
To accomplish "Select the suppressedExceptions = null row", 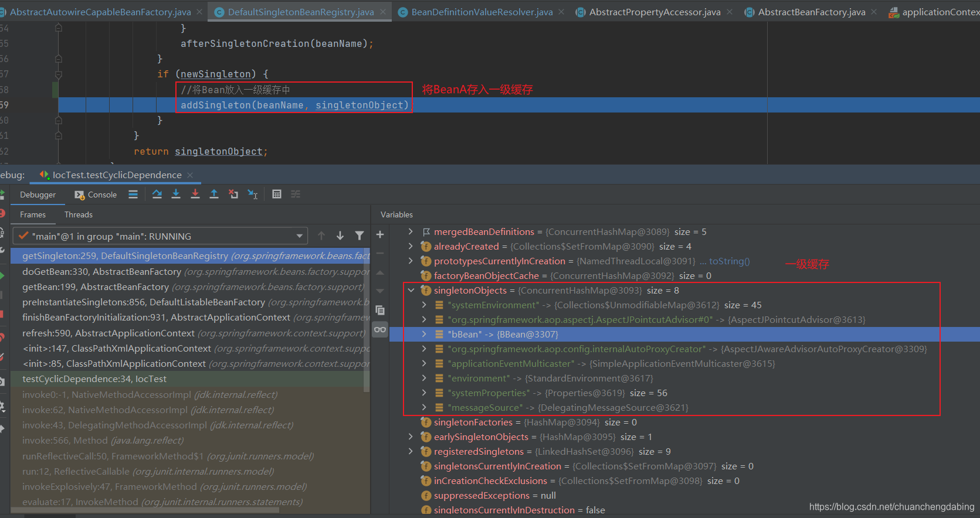I will [x=684, y=495].
